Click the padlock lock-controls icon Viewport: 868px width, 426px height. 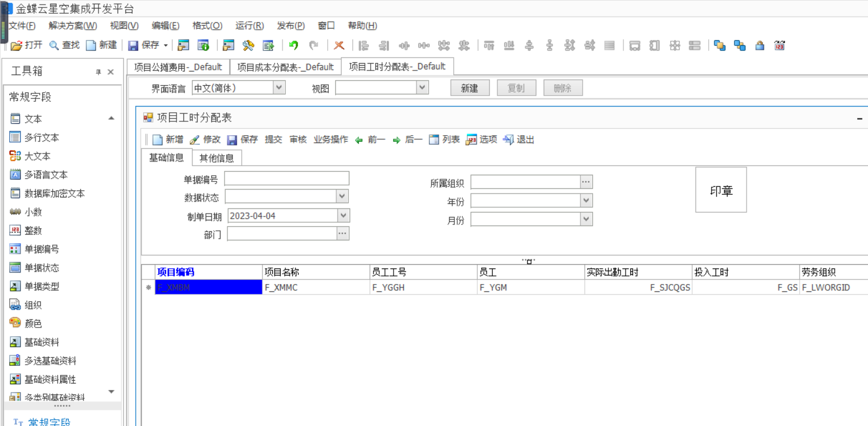[x=760, y=45]
